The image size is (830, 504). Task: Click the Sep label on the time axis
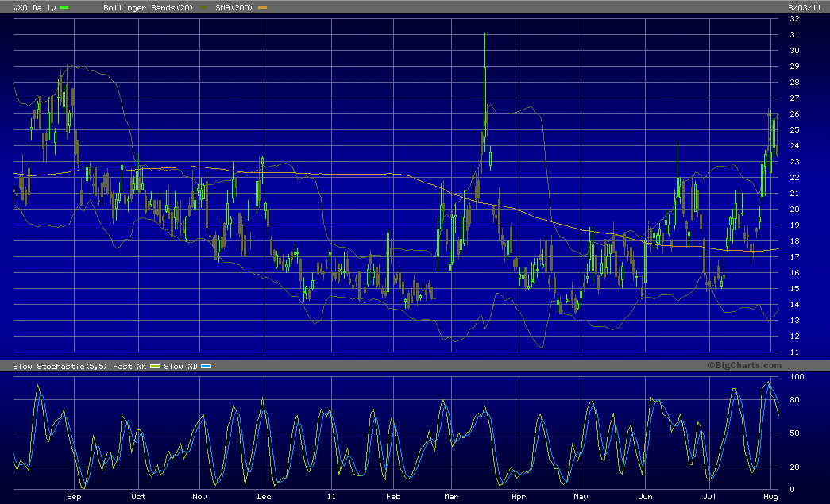(74, 497)
